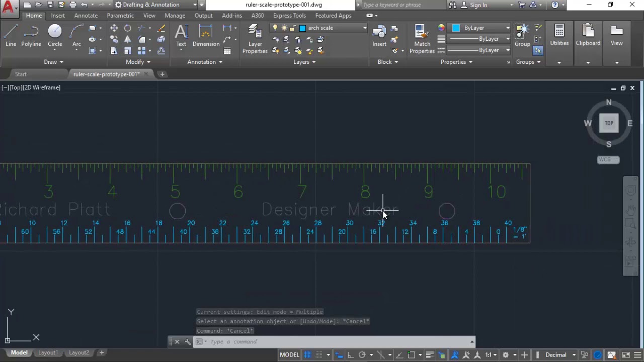Open the Object Color wheel icon
This screenshot has width=644, height=362.
click(441, 28)
